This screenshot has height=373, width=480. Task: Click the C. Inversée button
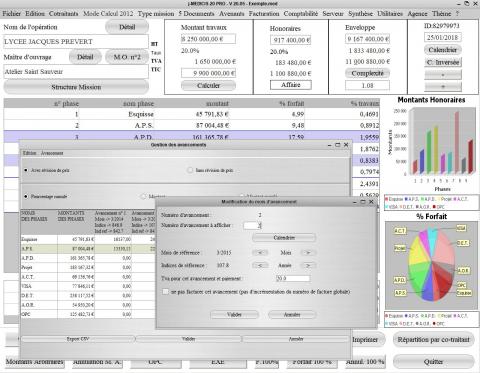tap(443, 62)
